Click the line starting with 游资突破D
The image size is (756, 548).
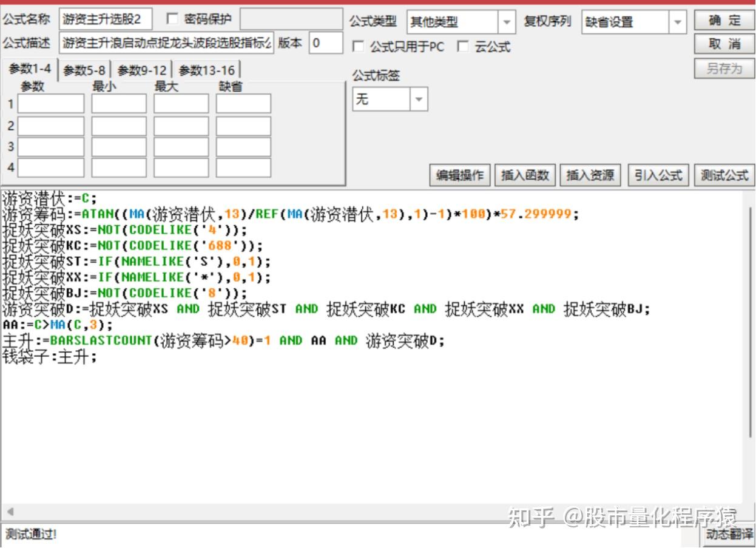(326, 309)
